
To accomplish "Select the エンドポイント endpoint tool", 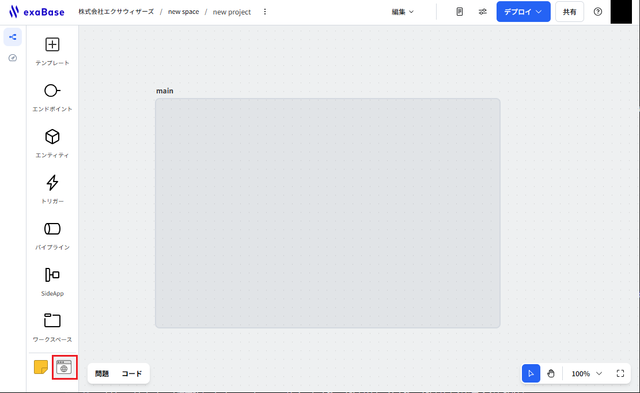I will 52,98.
